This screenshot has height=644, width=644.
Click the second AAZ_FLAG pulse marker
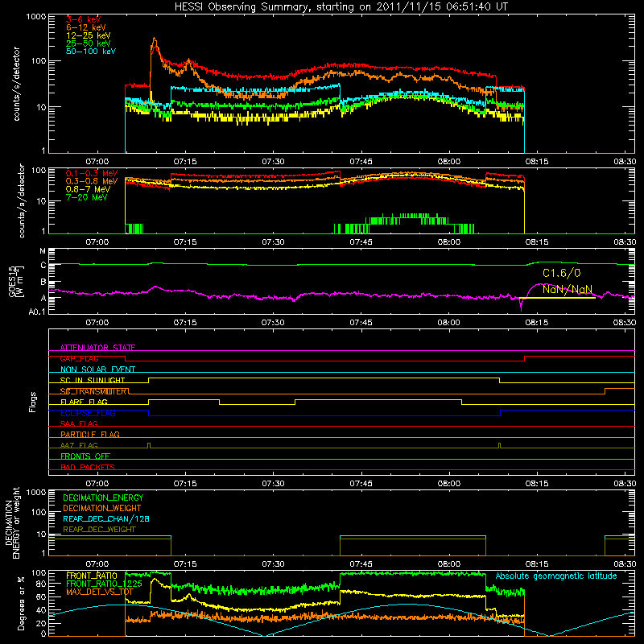pos(499,445)
